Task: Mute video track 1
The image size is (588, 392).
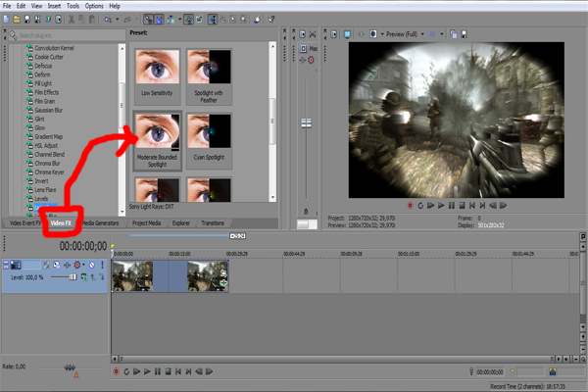Action: pyautogui.click(x=92, y=266)
